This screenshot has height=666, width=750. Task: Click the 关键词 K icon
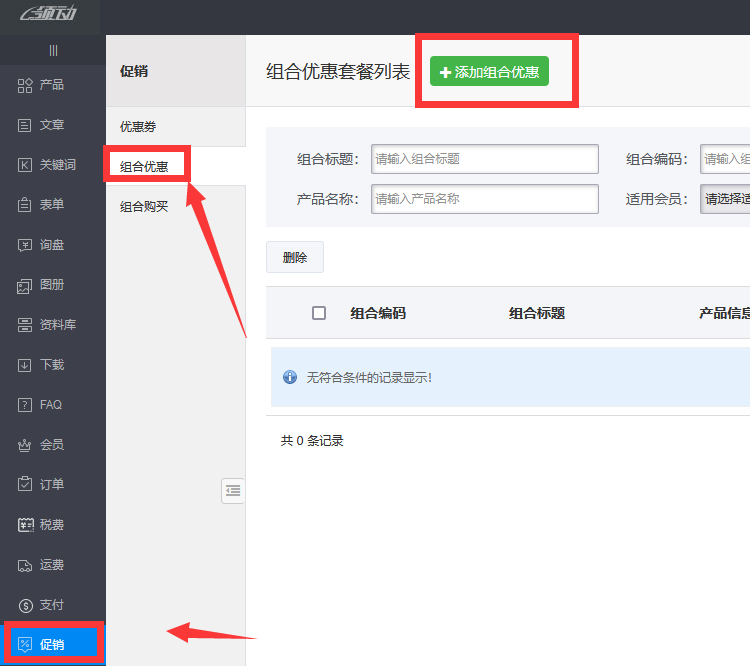pyautogui.click(x=25, y=165)
